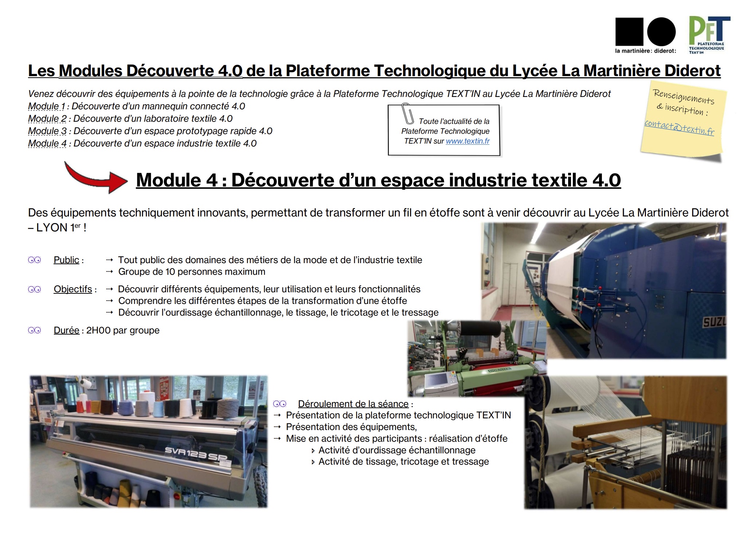The image size is (756, 535).
Task: Click bullet icon beside Déroulement de la séance
Action: [280, 404]
